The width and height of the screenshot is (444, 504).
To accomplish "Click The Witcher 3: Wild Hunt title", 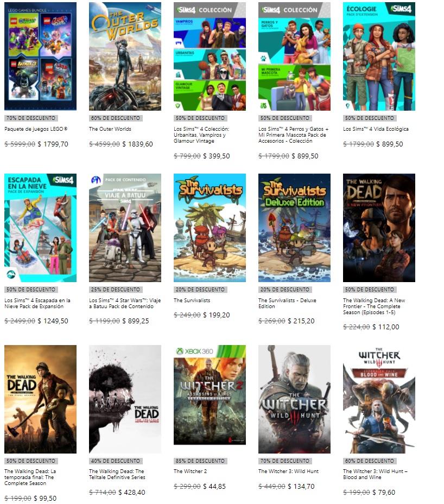I will pos(288,471).
